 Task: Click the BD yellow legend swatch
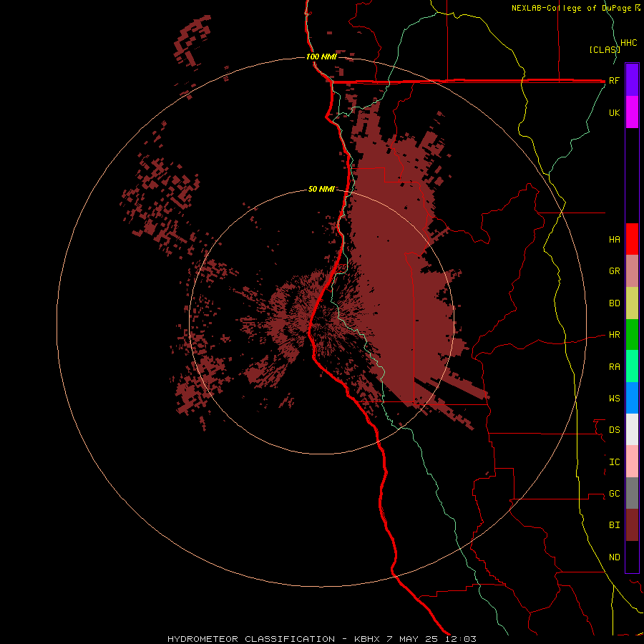coord(632,303)
